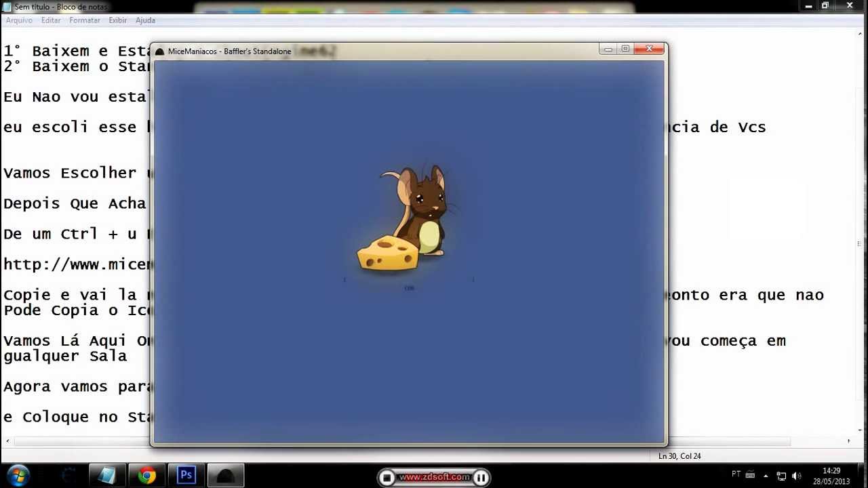This screenshot has height=488, width=868.
Task: Restore down the Notepad window
Action: [x=825, y=5]
